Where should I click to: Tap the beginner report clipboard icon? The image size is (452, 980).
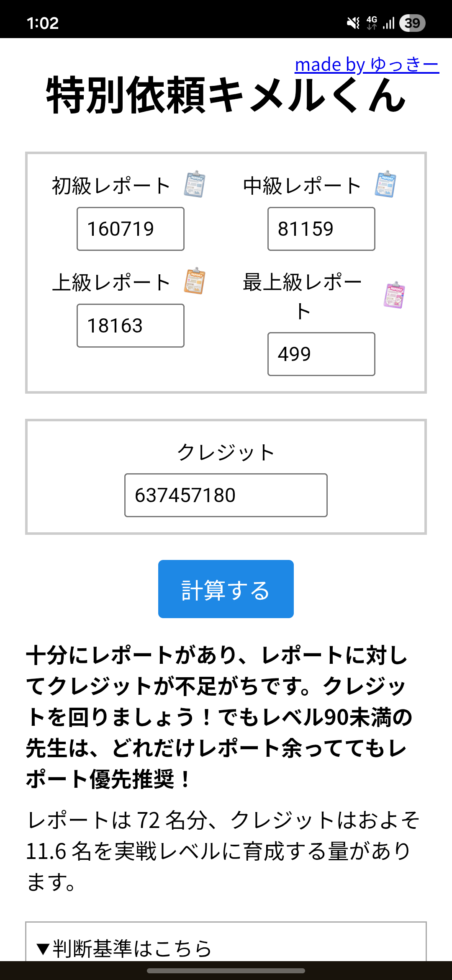pos(195,184)
